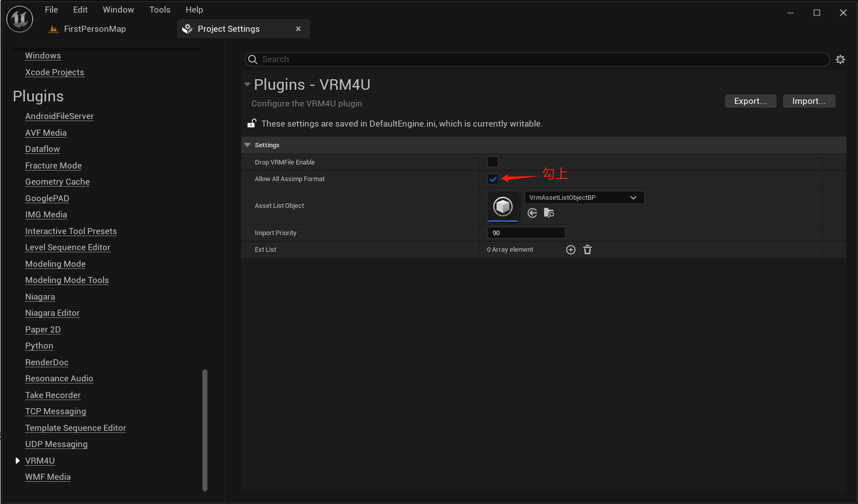
Task: Open AndroidFileServer plugin settings
Action: [60, 116]
